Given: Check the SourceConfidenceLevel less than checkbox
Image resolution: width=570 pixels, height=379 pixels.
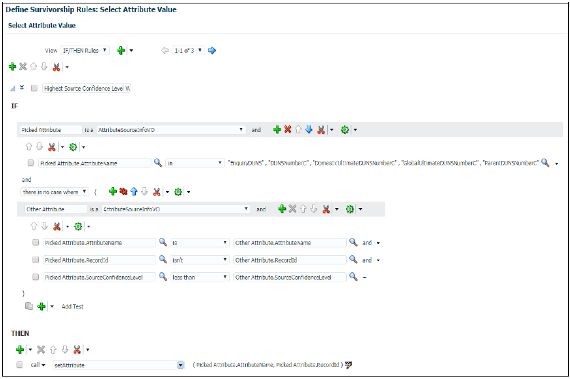Looking at the screenshot, I should [35, 277].
